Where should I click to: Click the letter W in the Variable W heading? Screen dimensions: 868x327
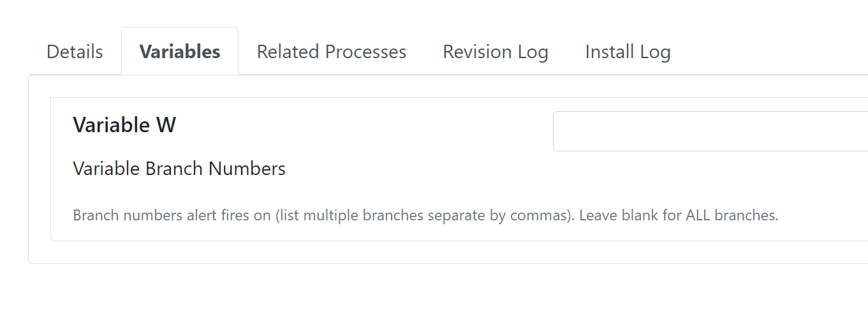(166, 125)
